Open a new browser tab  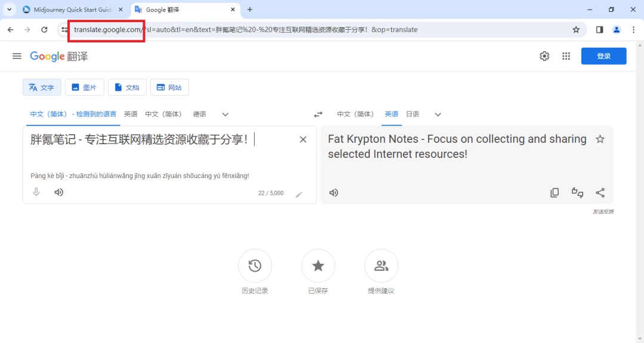click(250, 10)
